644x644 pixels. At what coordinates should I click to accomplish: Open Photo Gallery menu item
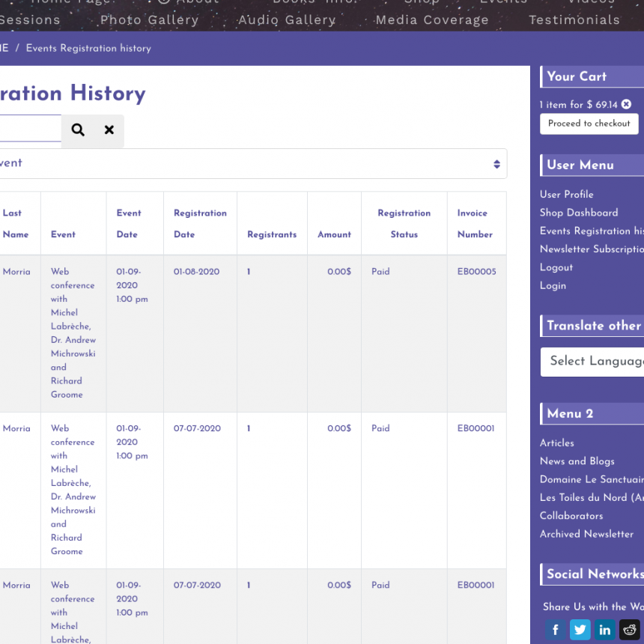coord(150,20)
